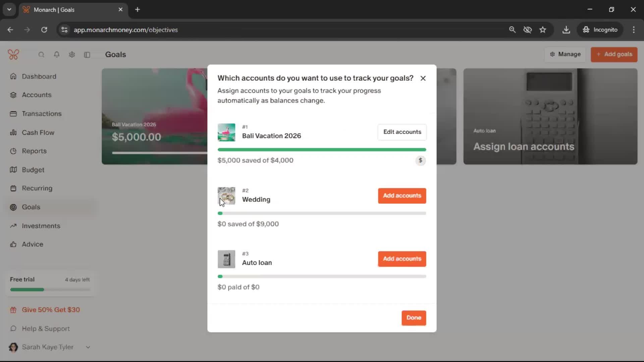Click the Auto loan calculator thumbnail
The image size is (644, 362).
[x=226, y=259]
